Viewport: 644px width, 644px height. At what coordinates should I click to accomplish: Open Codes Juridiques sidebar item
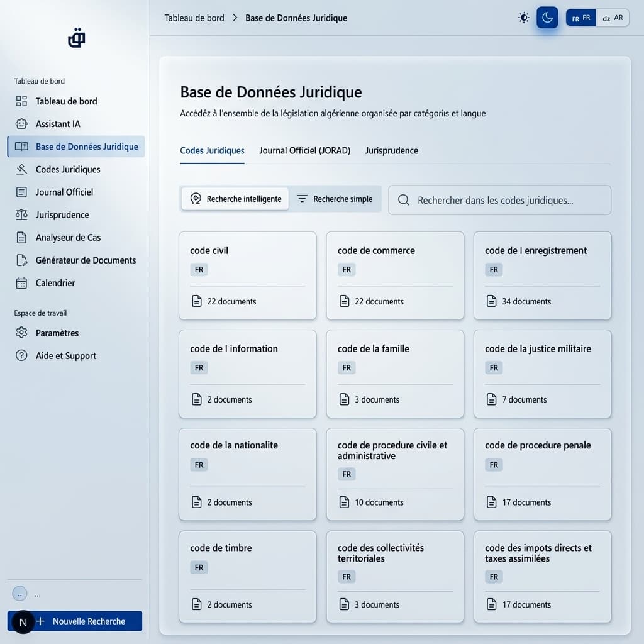76,169
